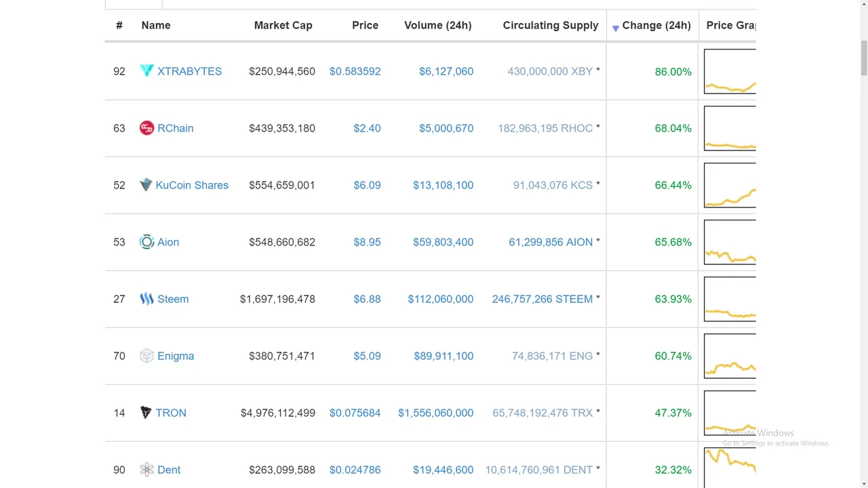Click KuCoin Shares price $6.09
This screenshot has width=868, height=488.
(367, 185)
